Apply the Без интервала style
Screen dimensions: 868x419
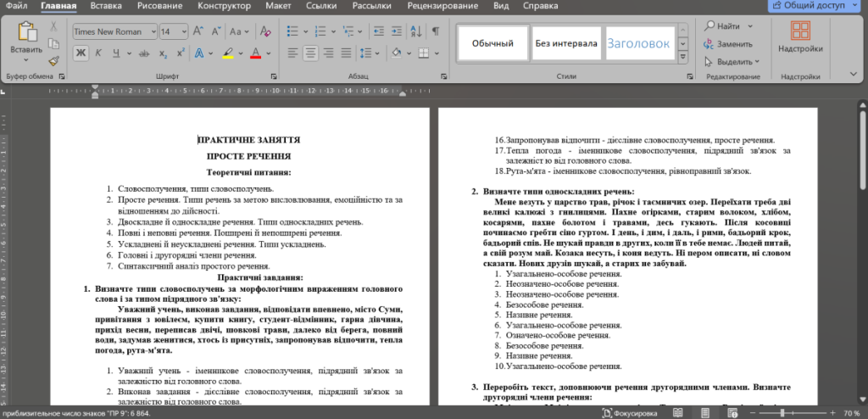click(x=566, y=43)
